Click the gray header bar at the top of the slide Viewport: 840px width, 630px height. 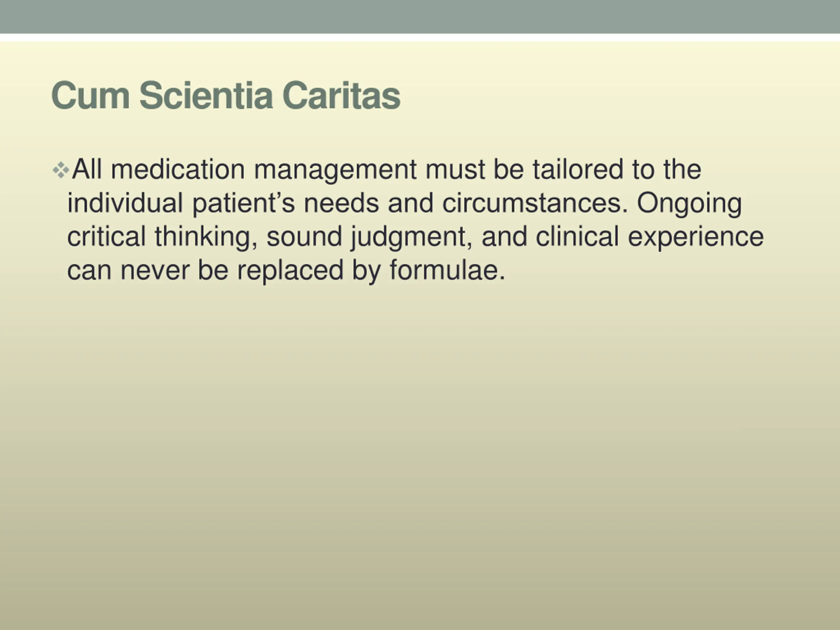pos(420,17)
